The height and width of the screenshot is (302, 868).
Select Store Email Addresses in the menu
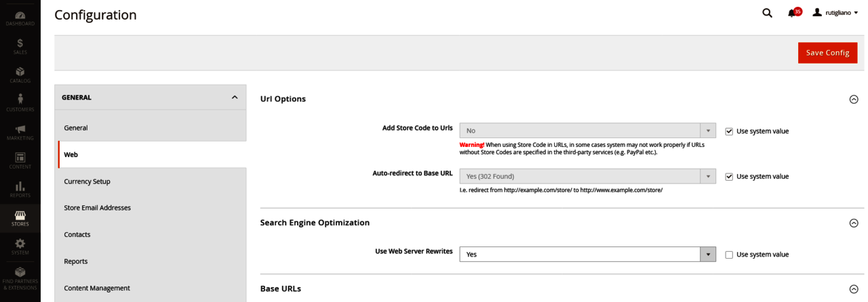point(97,208)
